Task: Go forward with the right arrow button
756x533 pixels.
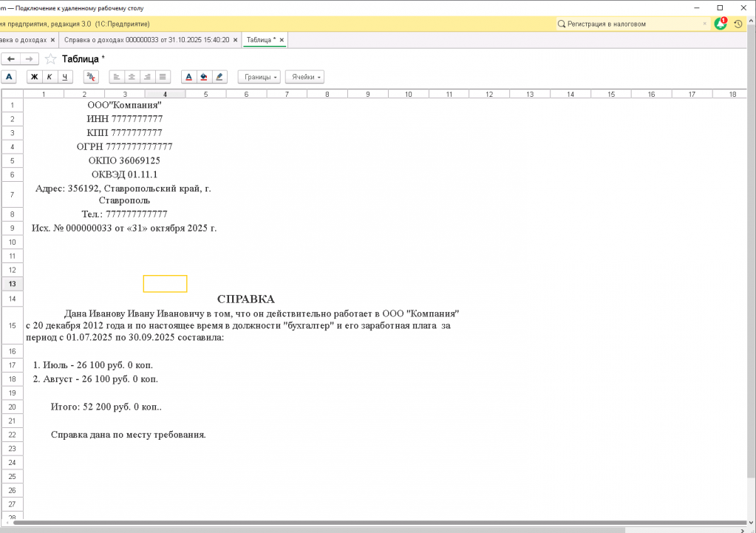Action: [x=30, y=59]
